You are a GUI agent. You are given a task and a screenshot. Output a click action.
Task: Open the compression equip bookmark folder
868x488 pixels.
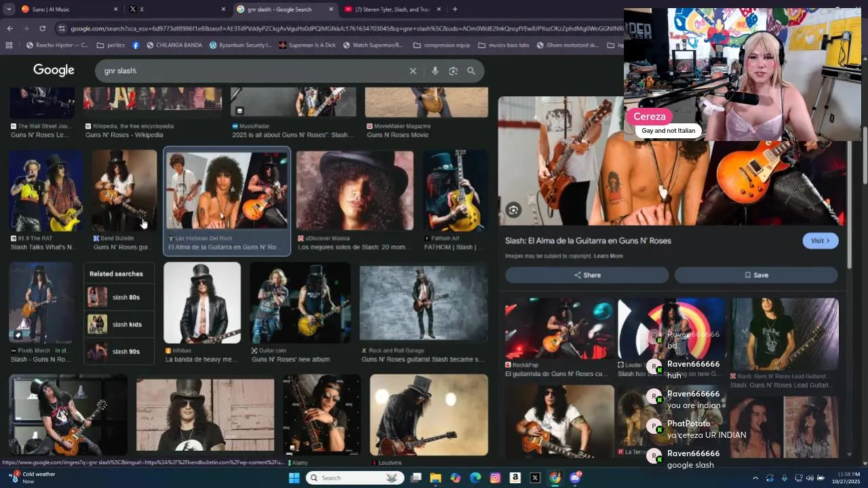(441, 45)
